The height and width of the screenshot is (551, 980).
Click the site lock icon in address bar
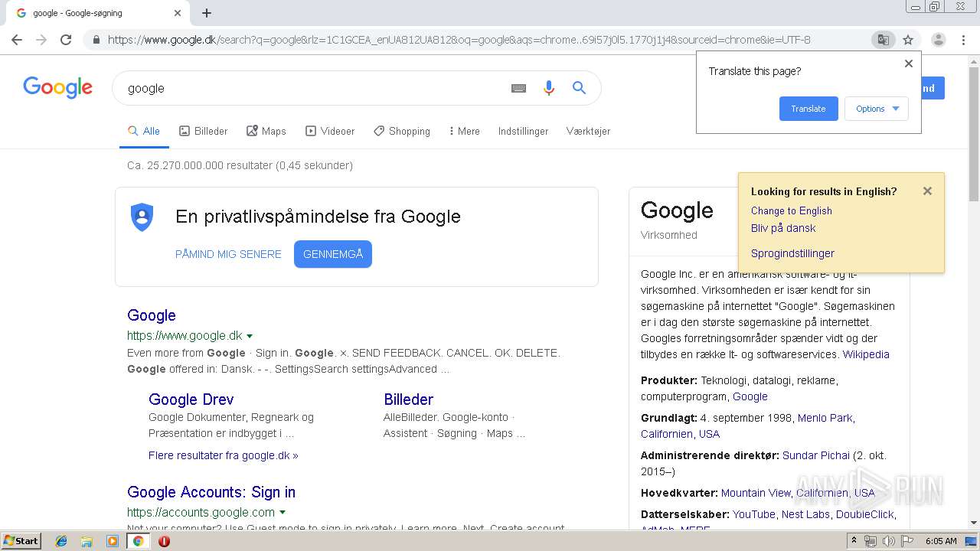[x=96, y=40]
